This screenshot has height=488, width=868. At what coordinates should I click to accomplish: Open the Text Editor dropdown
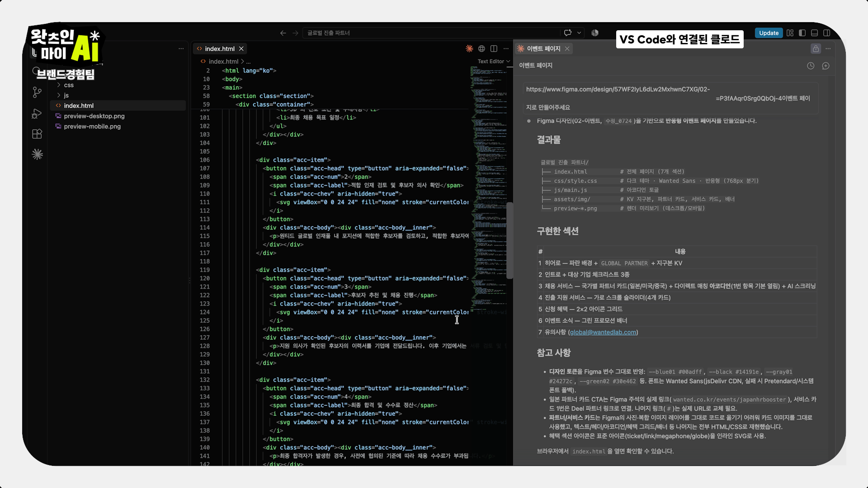coord(494,61)
